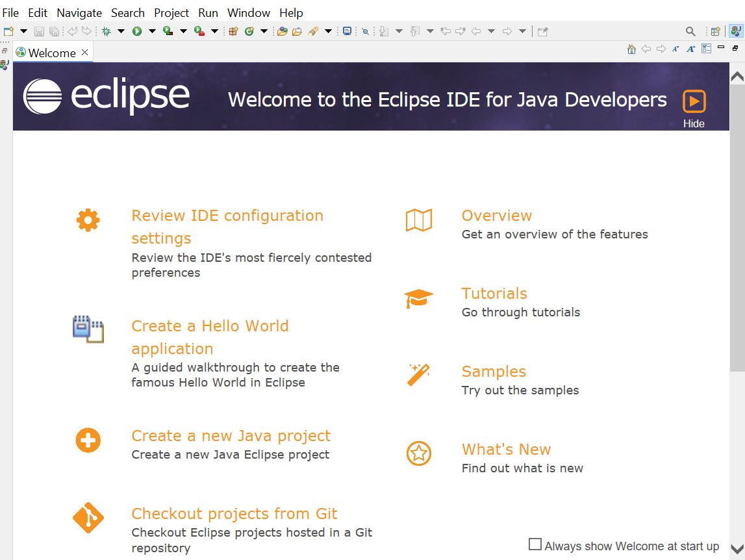The image size is (745, 560).
Task: Open the New wizard dropdown arrow
Action: tap(23, 31)
